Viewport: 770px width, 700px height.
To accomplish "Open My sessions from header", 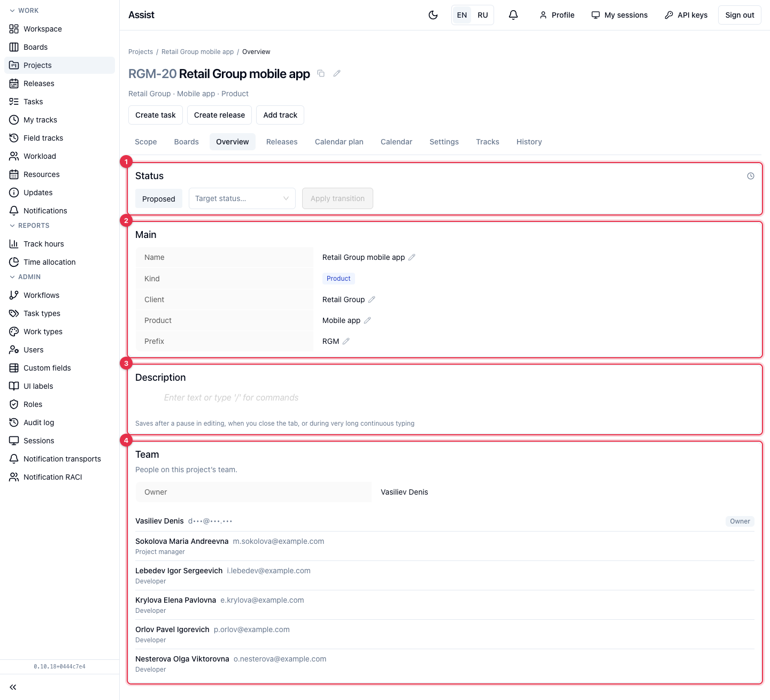I will click(x=620, y=15).
